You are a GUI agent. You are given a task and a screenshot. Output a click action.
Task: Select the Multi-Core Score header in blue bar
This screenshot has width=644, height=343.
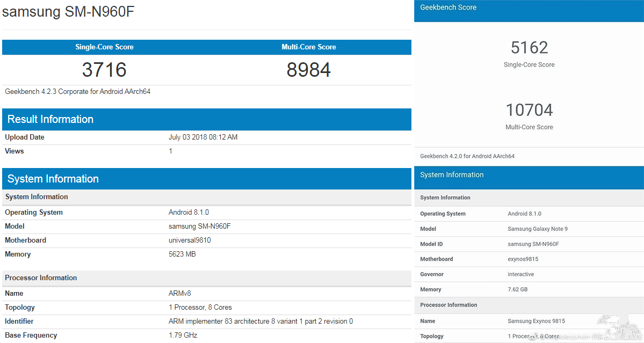pos(308,47)
